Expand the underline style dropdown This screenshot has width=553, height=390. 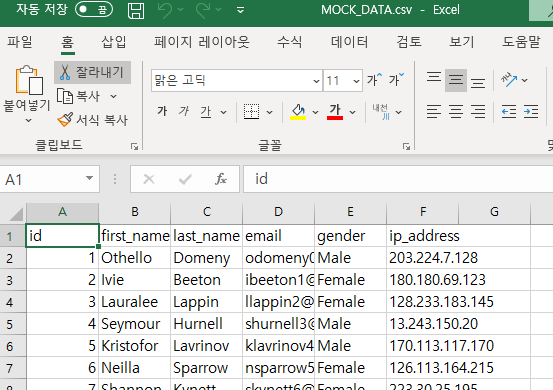223,112
